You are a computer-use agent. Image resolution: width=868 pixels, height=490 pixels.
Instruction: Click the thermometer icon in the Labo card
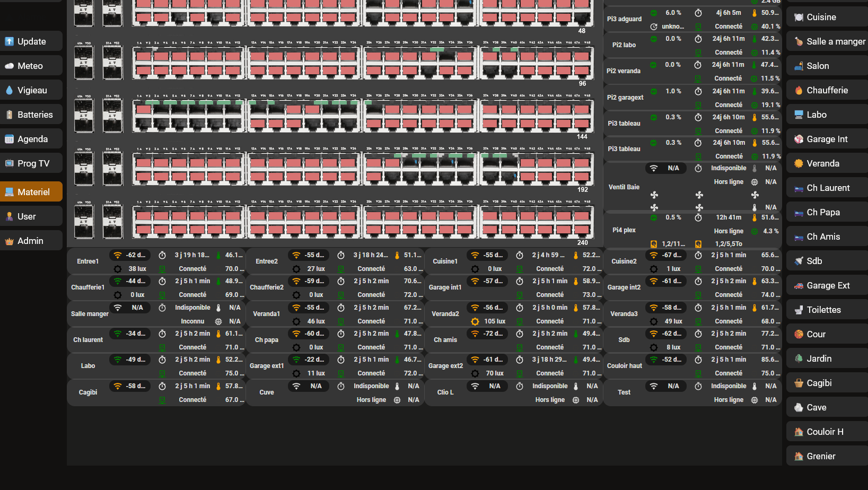(218, 360)
